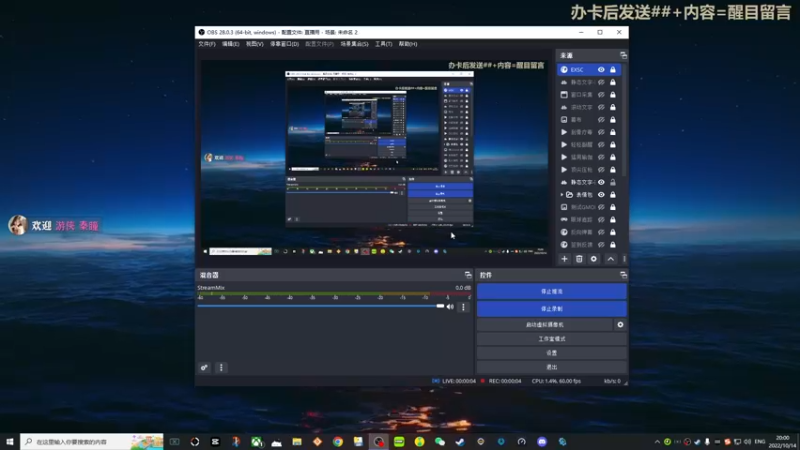The height and width of the screenshot is (450, 800).
Task: Delete the selected source with the trash icon
Action: tap(579, 259)
